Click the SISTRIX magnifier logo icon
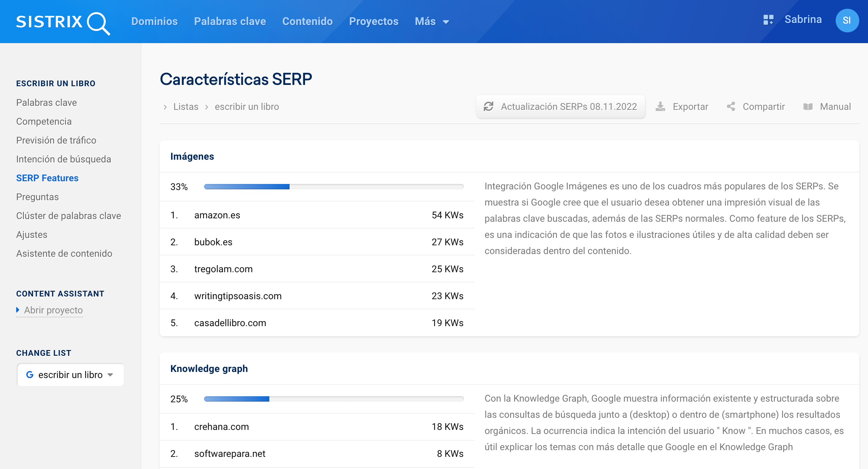The image size is (868, 469). (98, 23)
